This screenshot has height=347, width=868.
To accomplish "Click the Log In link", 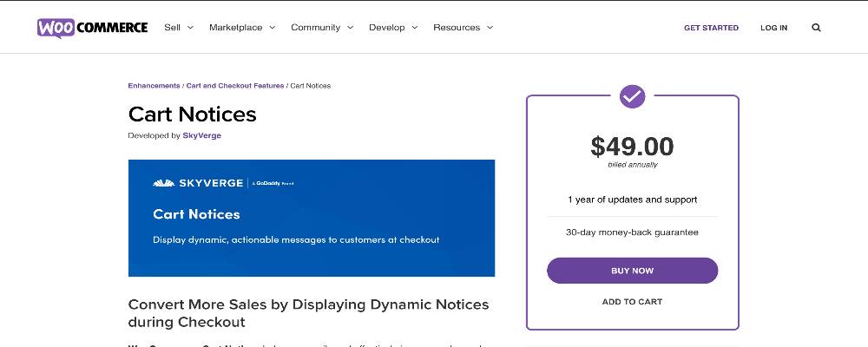I will 773,28.
